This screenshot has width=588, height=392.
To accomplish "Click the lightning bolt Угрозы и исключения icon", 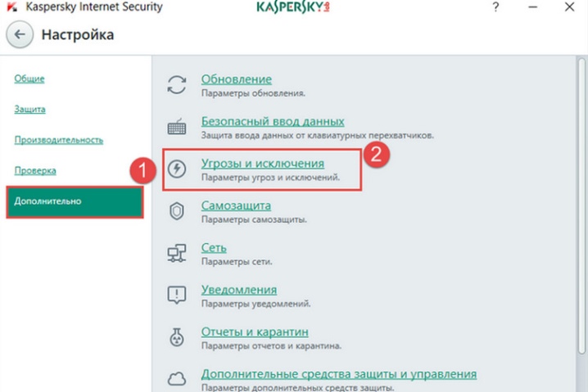I will (177, 169).
